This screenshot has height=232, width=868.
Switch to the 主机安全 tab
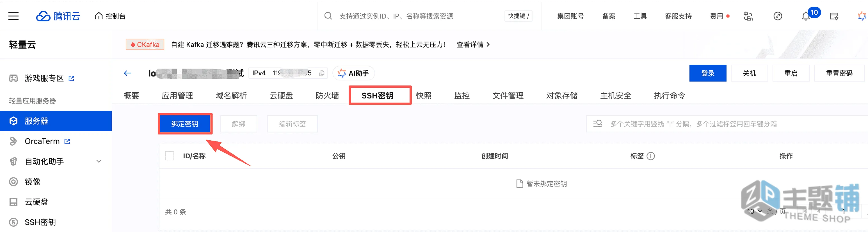tap(616, 96)
